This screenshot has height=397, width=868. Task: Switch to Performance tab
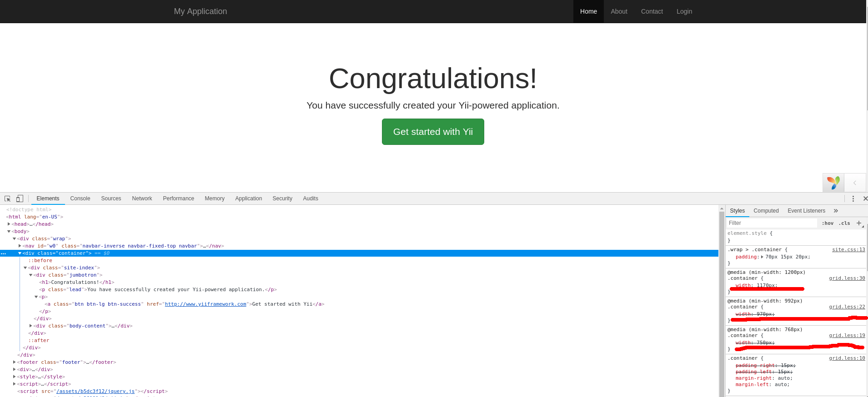click(x=178, y=198)
